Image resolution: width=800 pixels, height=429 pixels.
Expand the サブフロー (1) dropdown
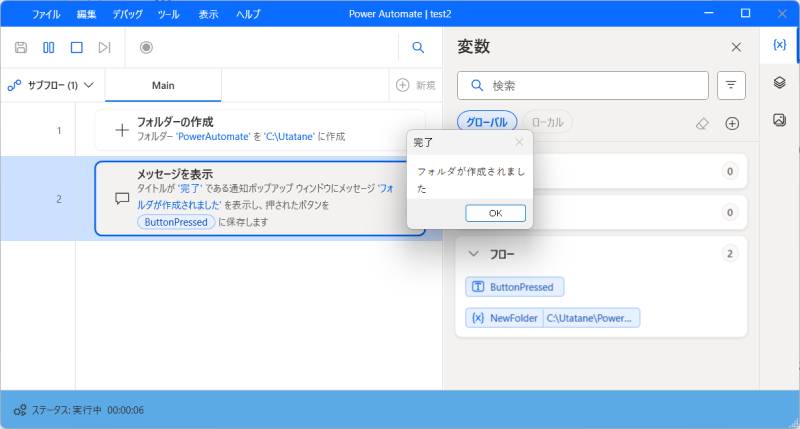point(51,85)
